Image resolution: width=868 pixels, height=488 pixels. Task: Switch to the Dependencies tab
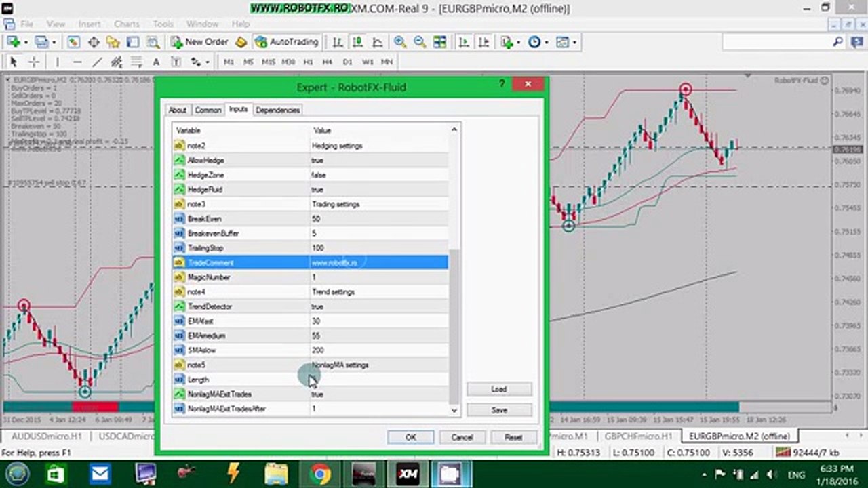[278, 110]
